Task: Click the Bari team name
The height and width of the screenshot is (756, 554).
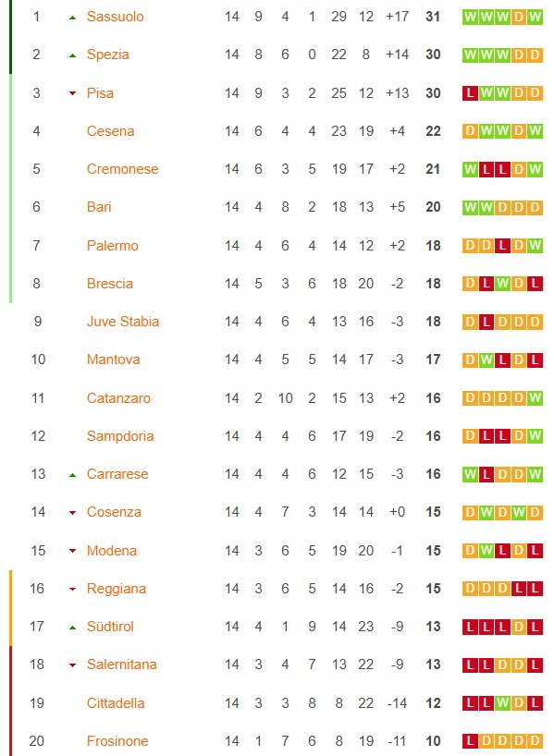Action: tap(99, 207)
